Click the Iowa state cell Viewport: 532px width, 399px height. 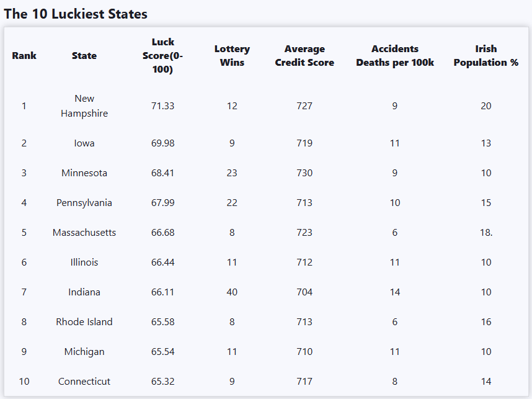point(84,143)
